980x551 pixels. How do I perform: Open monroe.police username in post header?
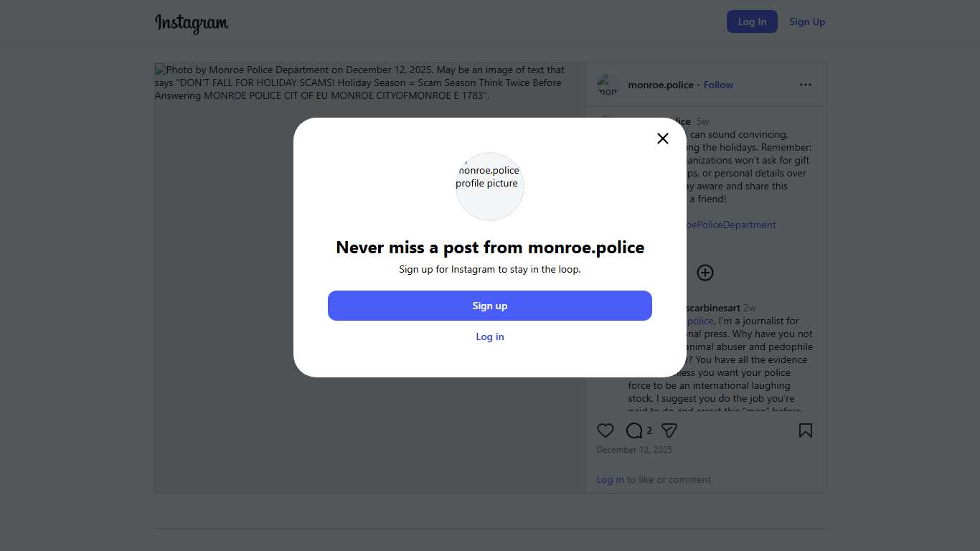point(661,85)
